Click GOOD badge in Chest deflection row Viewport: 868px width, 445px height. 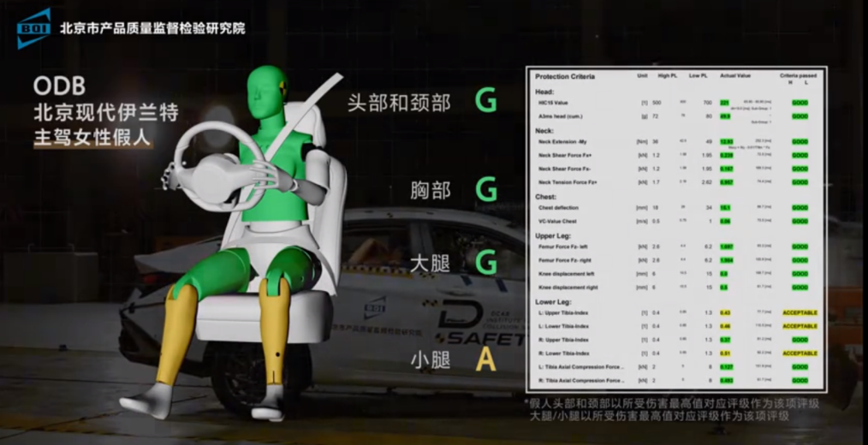(800, 208)
